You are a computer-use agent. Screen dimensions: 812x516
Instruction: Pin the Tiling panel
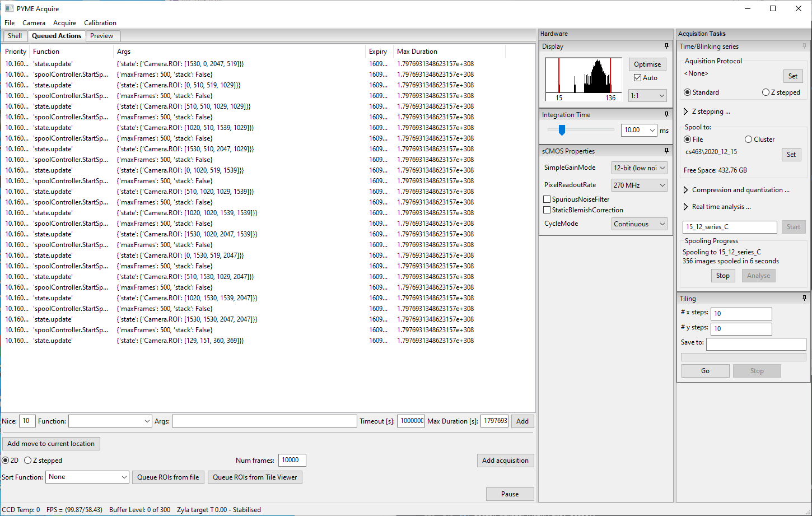click(x=805, y=298)
